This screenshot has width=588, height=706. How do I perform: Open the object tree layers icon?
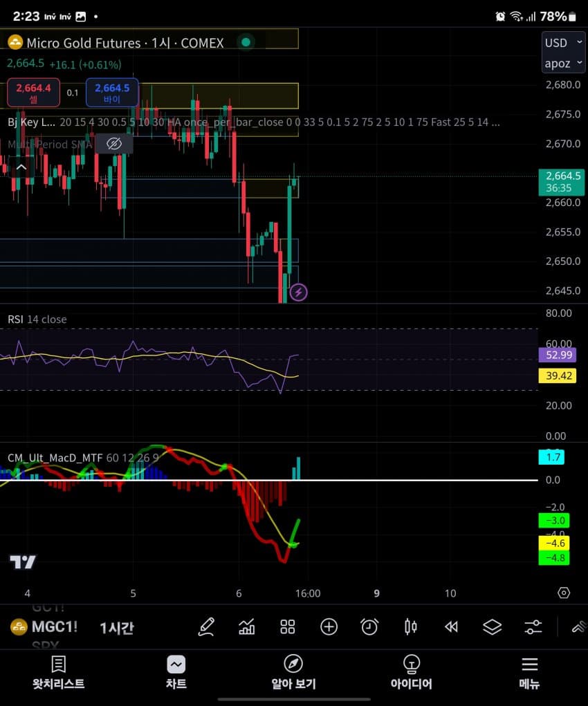(x=492, y=626)
